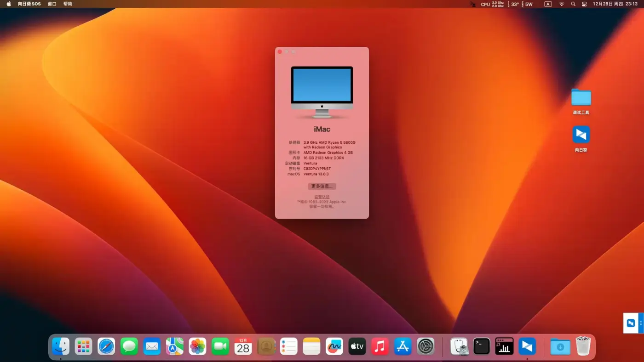
Task: Open Control Center in the menu bar
Action: pyautogui.click(x=584, y=4)
